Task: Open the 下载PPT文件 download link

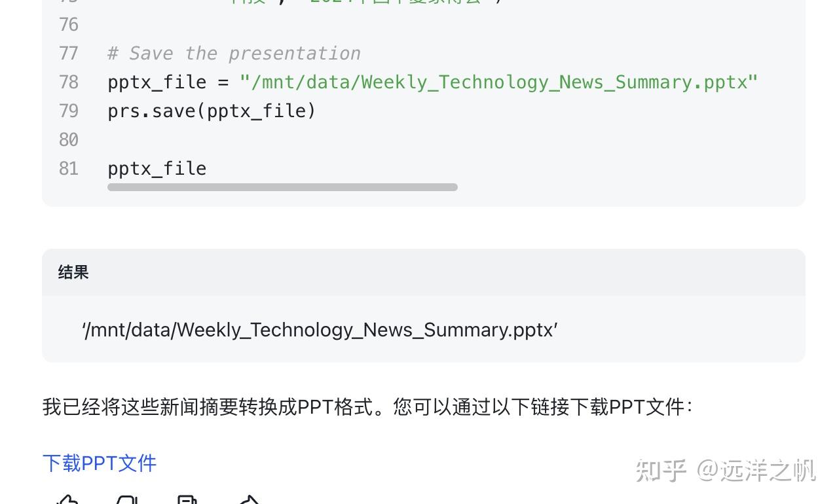Action: click(x=99, y=463)
